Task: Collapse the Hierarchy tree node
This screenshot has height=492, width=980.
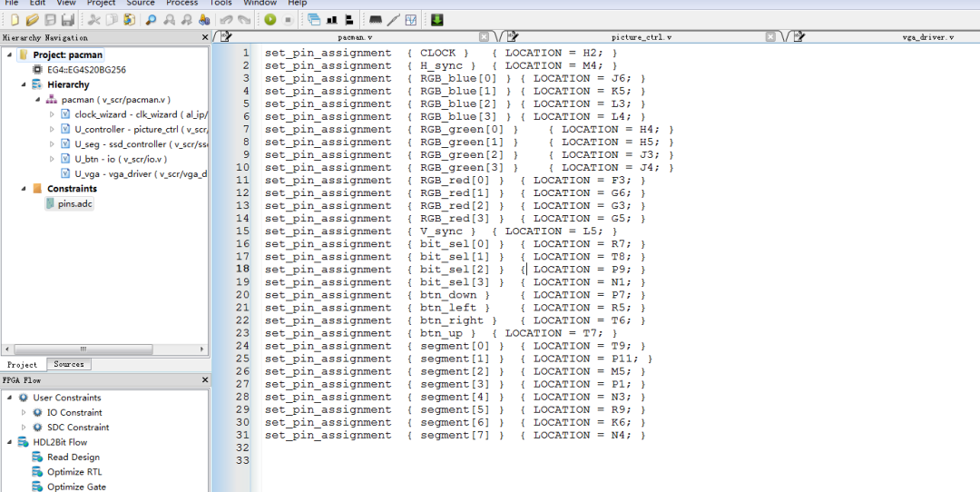Action: 24,84
